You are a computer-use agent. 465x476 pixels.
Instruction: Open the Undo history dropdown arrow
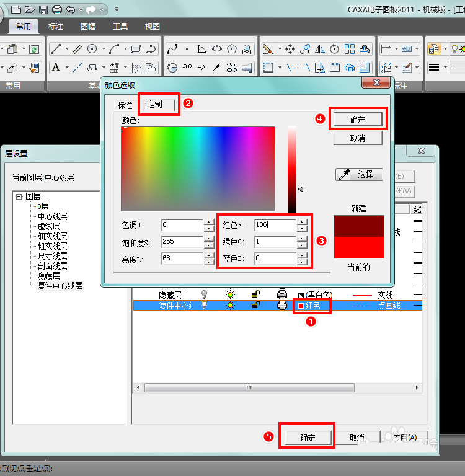click(x=81, y=10)
